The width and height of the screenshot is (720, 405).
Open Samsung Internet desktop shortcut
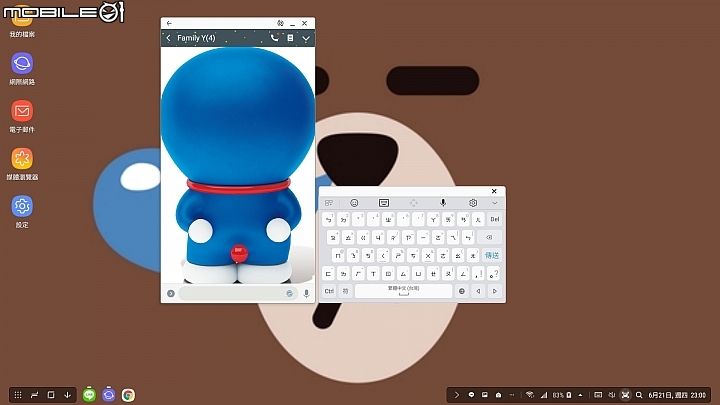pyautogui.click(x=22, y=68)
